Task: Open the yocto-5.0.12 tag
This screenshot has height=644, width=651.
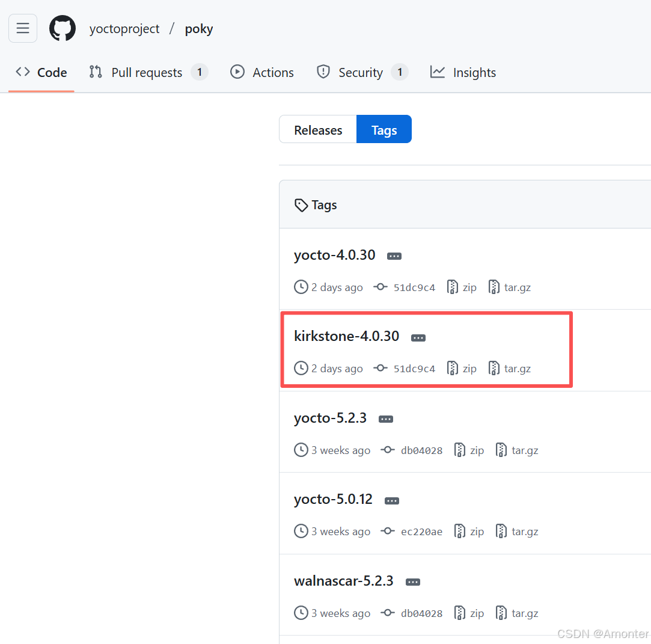Action: 334,498
